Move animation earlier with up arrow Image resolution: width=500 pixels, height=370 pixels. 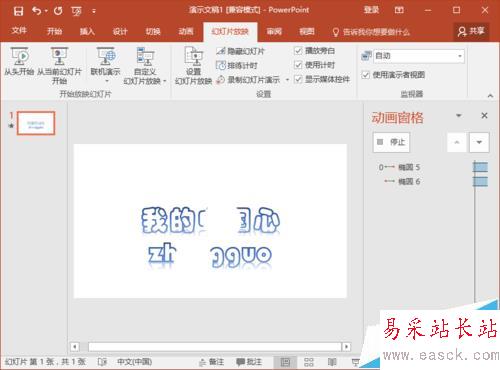click(x=457, y=142)
